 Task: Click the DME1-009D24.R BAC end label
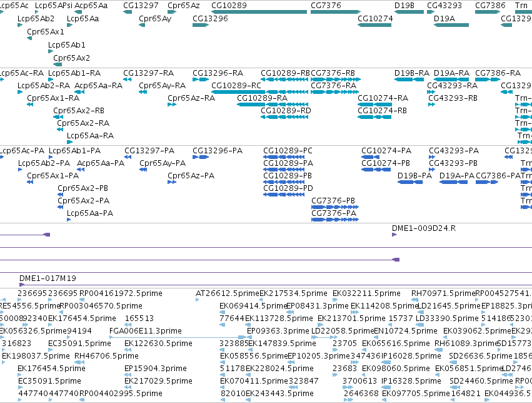tap(424, 228)
